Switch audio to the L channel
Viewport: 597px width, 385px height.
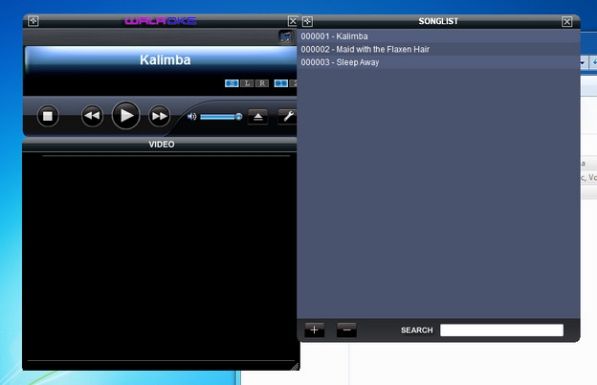click(247, 83)
